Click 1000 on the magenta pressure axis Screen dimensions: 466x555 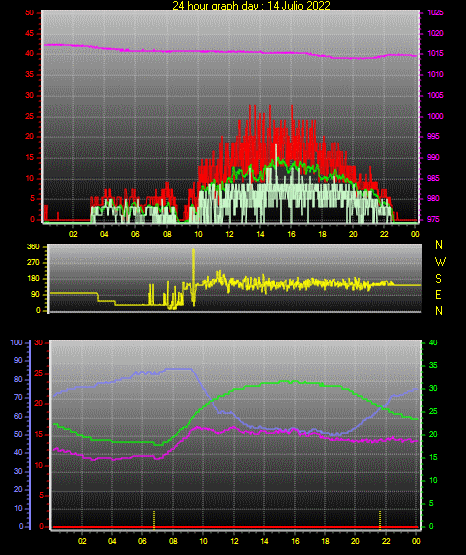(x=435, y=116)
